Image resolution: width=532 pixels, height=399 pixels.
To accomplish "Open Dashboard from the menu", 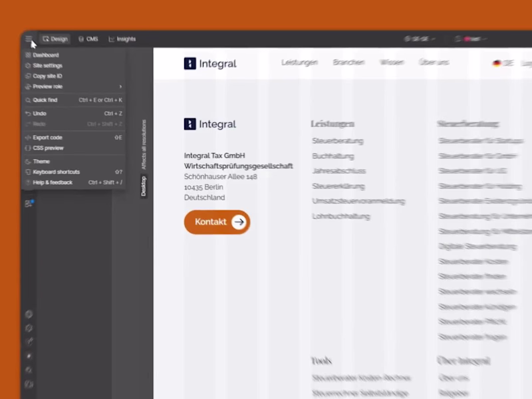I will [73, 55].
